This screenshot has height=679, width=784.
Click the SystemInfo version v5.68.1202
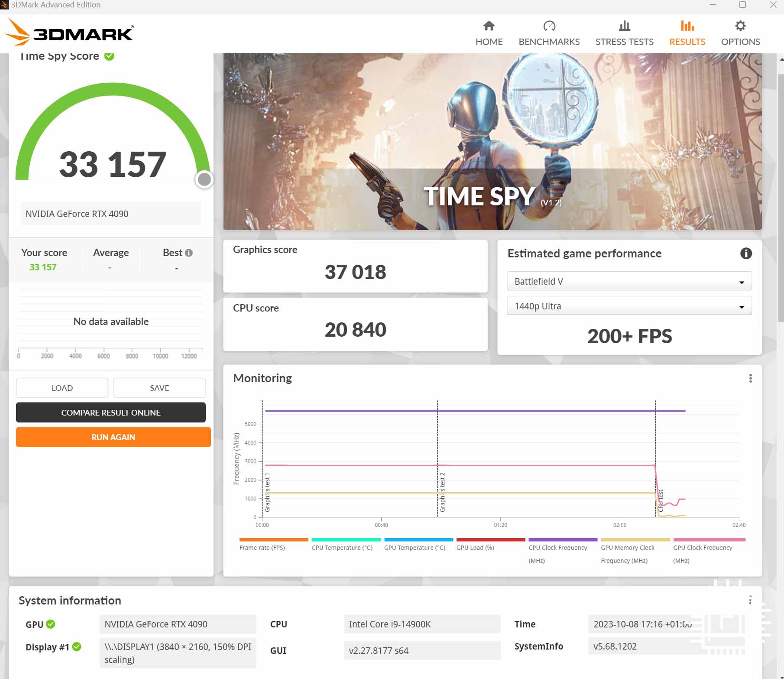point(666,646)
